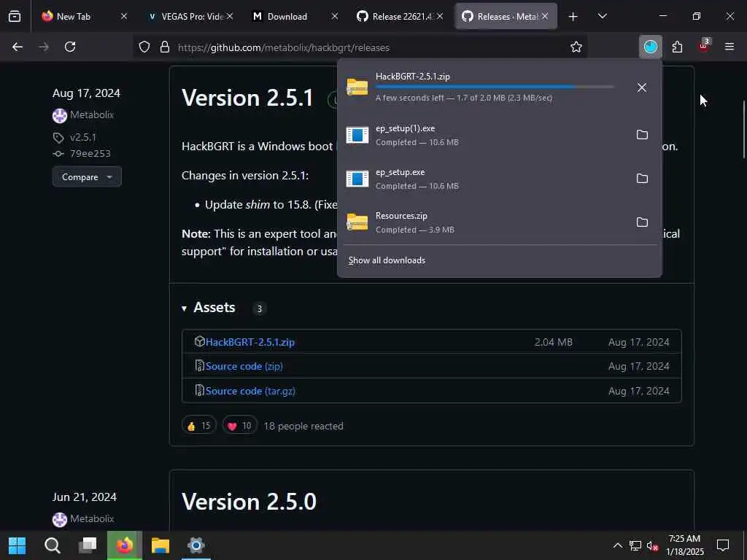The width and height of the screenshot is (747, 560).
Task: Open the red extension with badge 3
Action: (x=703, y=46)
